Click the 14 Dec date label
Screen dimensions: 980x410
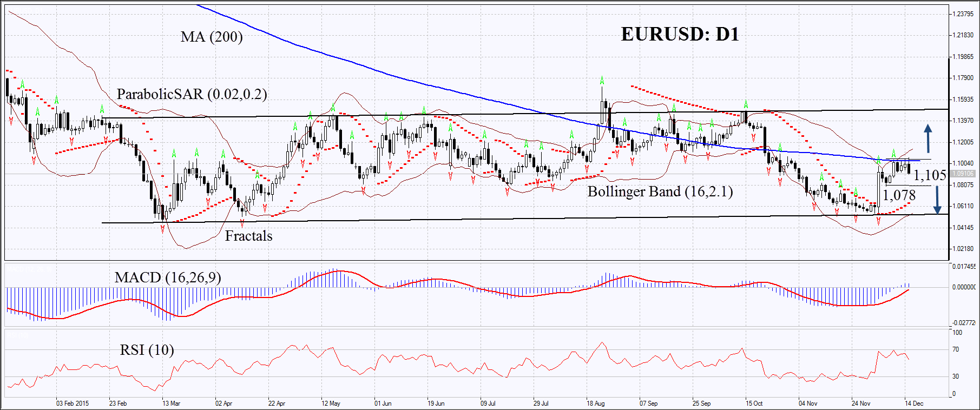click(x=914, y=404)
